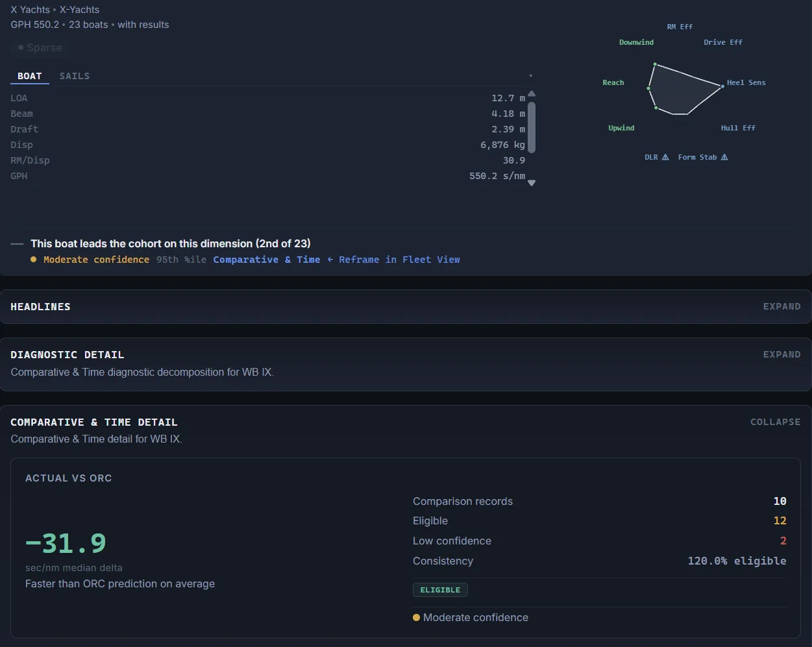Click the Moderate confidence label under ELIGIBLE
Viewport: 812px width, 647px height.
pos(475,617)
